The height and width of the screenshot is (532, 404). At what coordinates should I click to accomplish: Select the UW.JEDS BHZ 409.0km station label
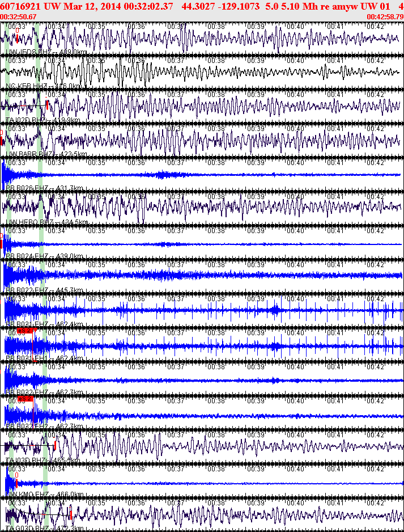point(46,52)
